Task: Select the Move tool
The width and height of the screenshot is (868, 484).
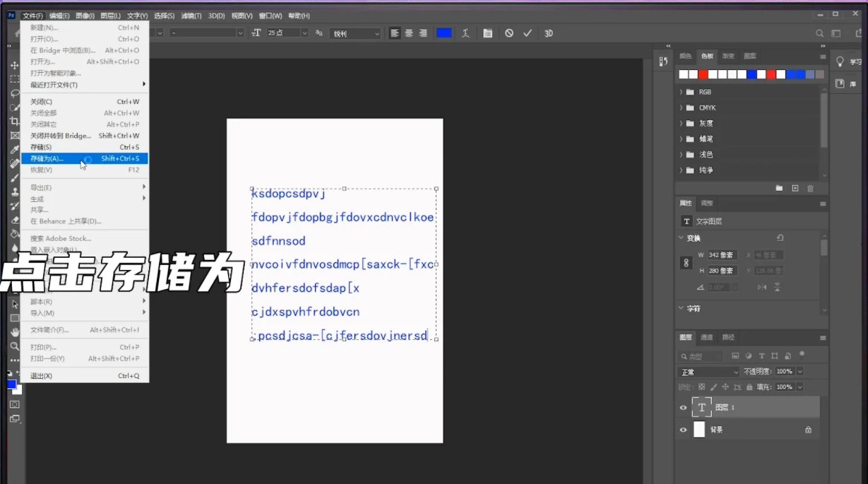Action: pos(14,65)
